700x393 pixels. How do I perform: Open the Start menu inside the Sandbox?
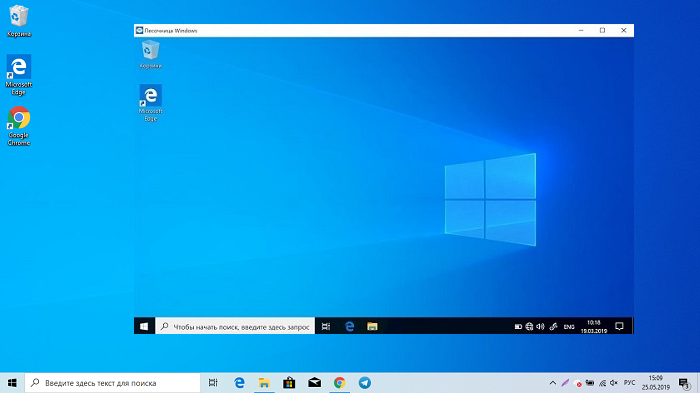pos(144,326)
